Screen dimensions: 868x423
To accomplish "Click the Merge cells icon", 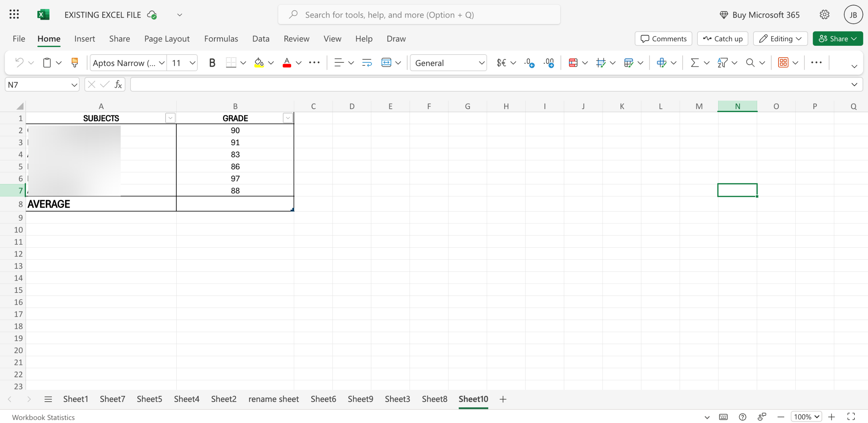I will pyautogui.click(x=386, y=63).
